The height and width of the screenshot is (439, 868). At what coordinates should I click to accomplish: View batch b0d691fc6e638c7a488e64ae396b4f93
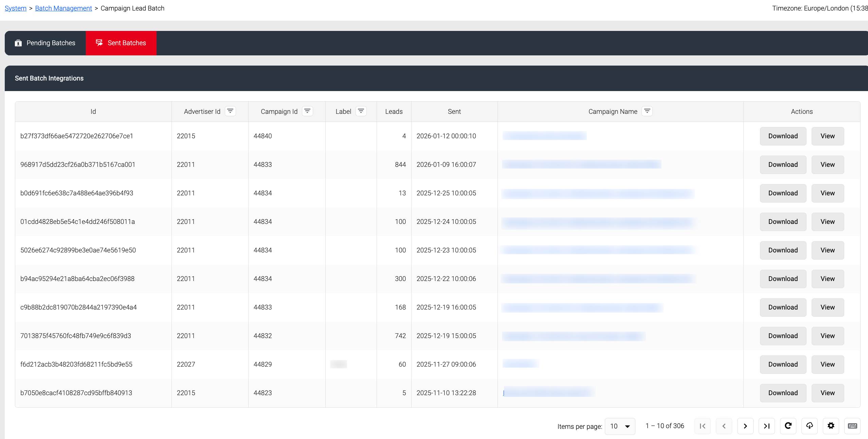pyautogui.click(x=828, y=193)
